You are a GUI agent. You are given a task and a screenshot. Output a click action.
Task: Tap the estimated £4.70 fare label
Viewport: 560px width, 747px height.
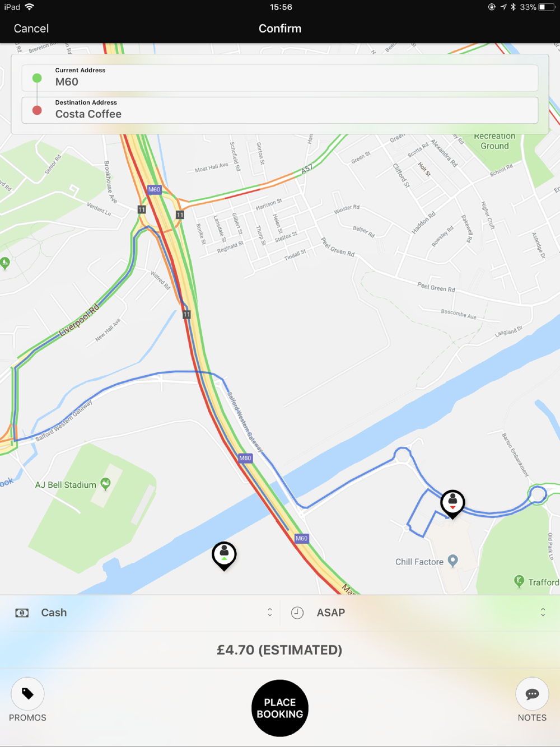[279, 650]
